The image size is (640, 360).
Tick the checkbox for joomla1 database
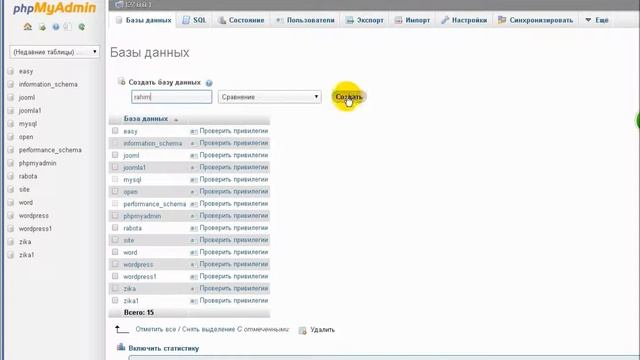(x=115, y=167)
